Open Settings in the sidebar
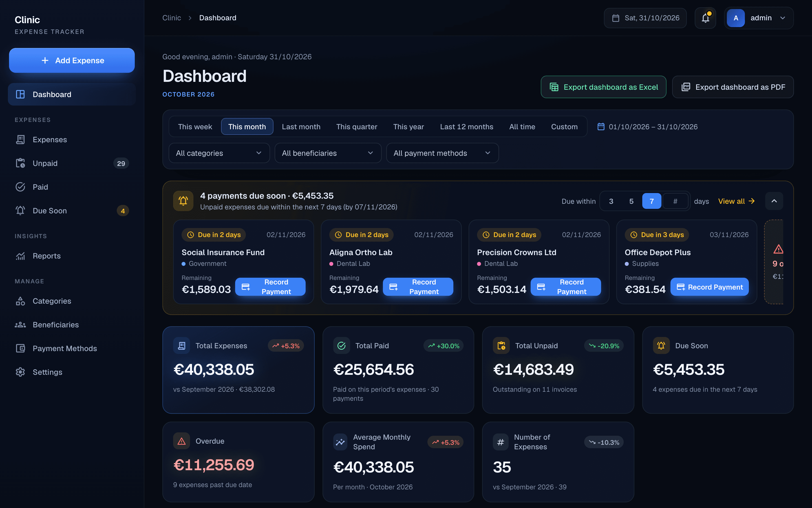 pos(72,372)
